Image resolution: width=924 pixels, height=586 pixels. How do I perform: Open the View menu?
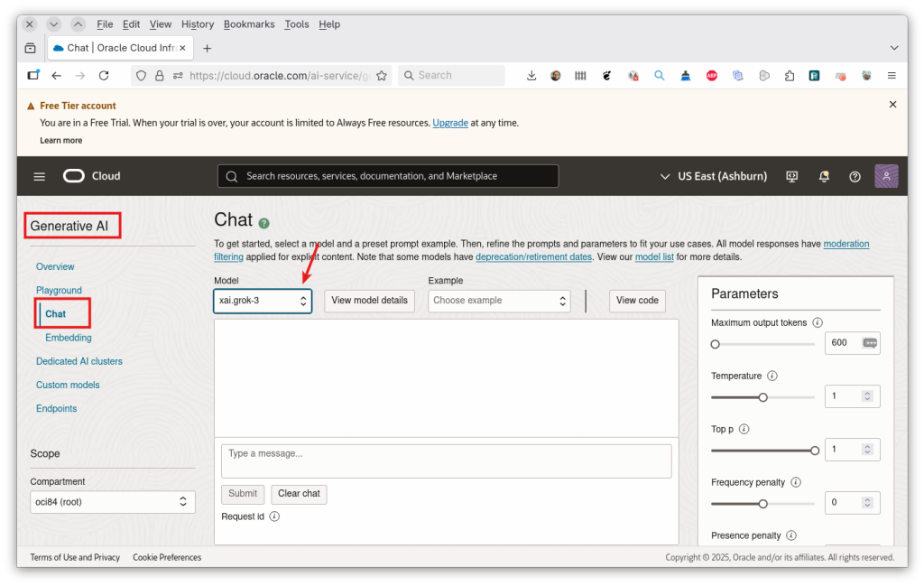[161, 24]
